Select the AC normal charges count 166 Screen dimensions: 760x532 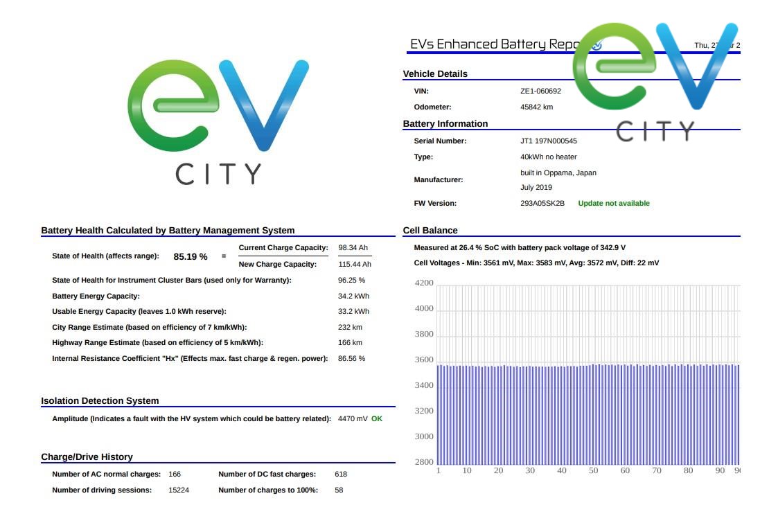pyautogui.click(x=175, y=475)
